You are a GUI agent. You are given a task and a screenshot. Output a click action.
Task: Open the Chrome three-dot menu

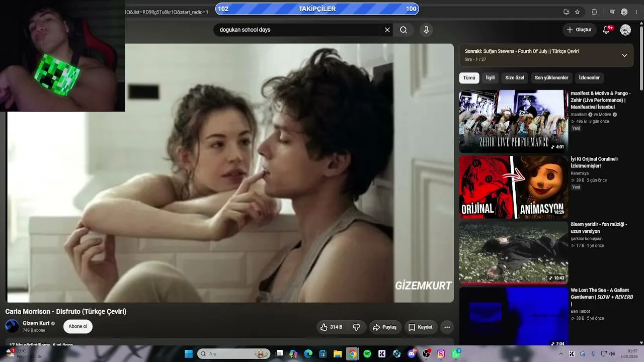point(636,12)
